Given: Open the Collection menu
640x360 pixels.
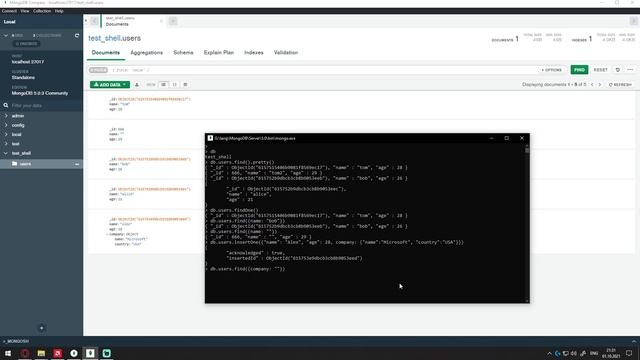Looking at the screenshot, I should [42, 11].
